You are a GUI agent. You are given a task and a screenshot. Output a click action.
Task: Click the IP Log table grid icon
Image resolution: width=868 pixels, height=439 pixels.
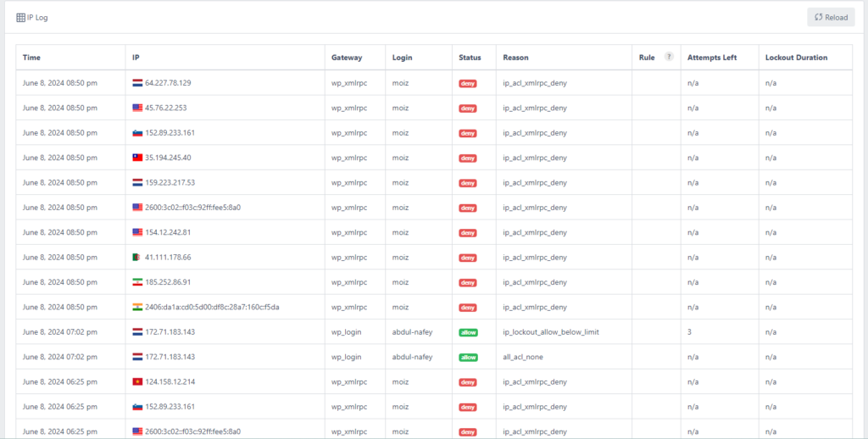point(21,17)
